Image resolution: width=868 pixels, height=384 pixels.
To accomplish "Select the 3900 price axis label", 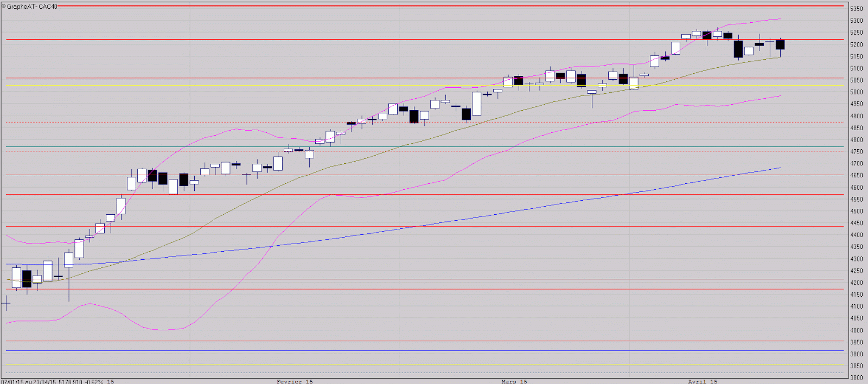I will click(857, 354).
